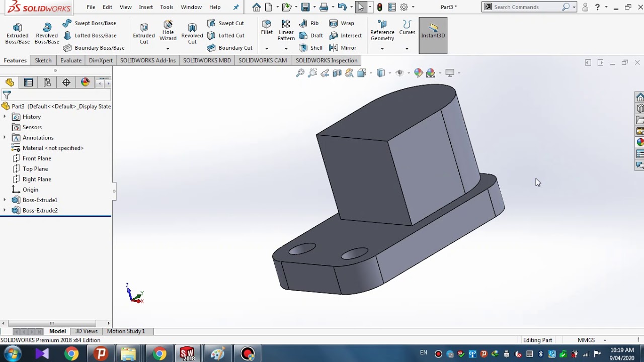The image size is (644, 362).
Task: Switch to the 3D Views tab
Action: 86,331
